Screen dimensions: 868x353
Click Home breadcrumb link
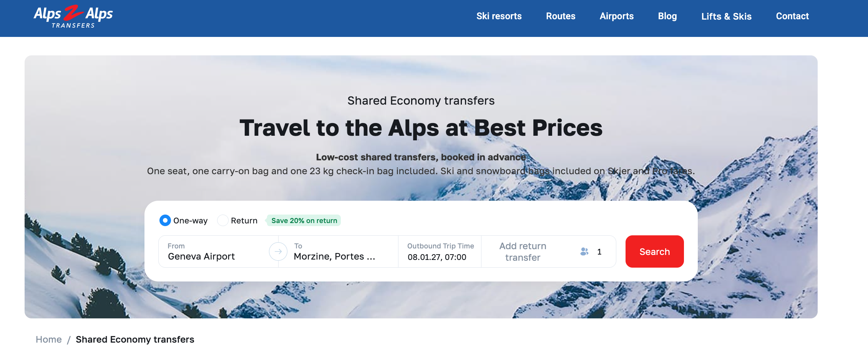[49, 340]
